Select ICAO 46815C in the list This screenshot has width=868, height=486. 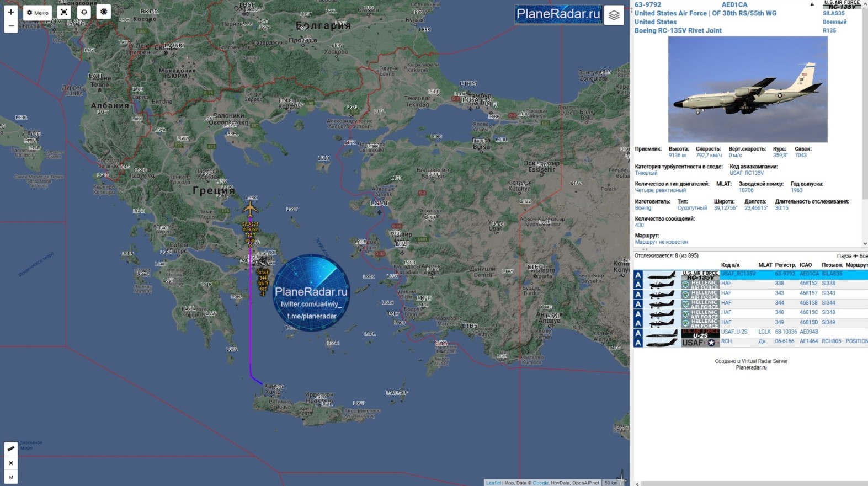pyautogui.click(x=809, y=312)
